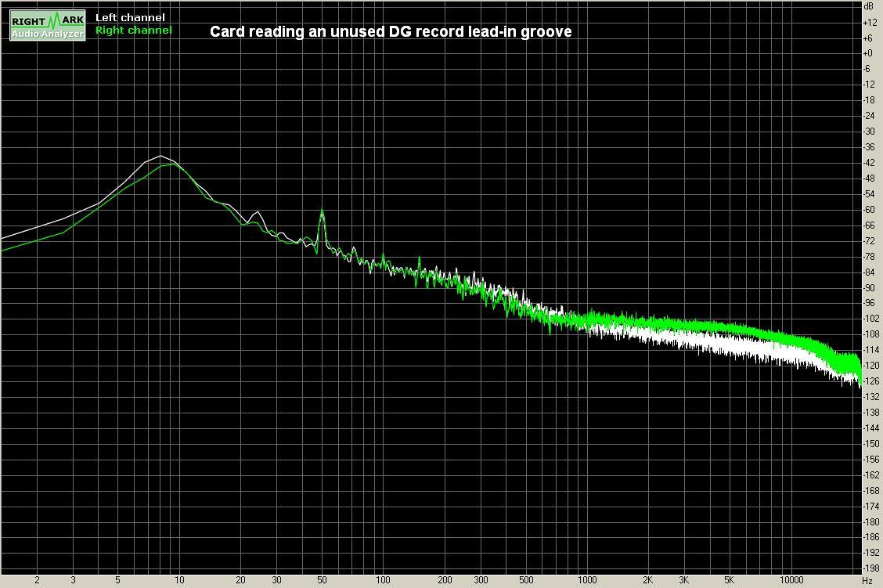The width and height of the screenshot is (883, 588).
Task: Click the '100' frequency axis label
Action: pos(383,580)
